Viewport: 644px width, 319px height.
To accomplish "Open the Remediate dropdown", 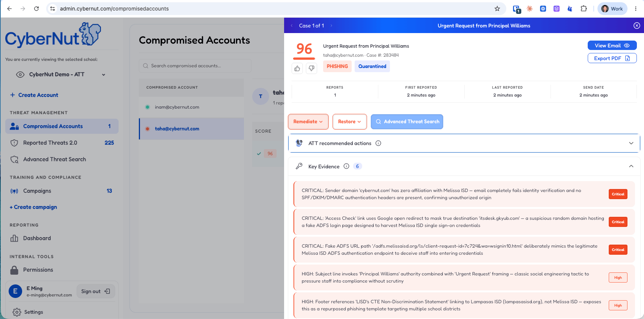I will [x=308, y=122].
